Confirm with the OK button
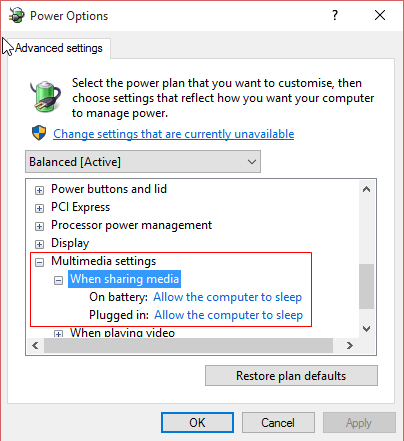This screenshot has width=404, height=441. pyautogui.click(x=197, y=423)
